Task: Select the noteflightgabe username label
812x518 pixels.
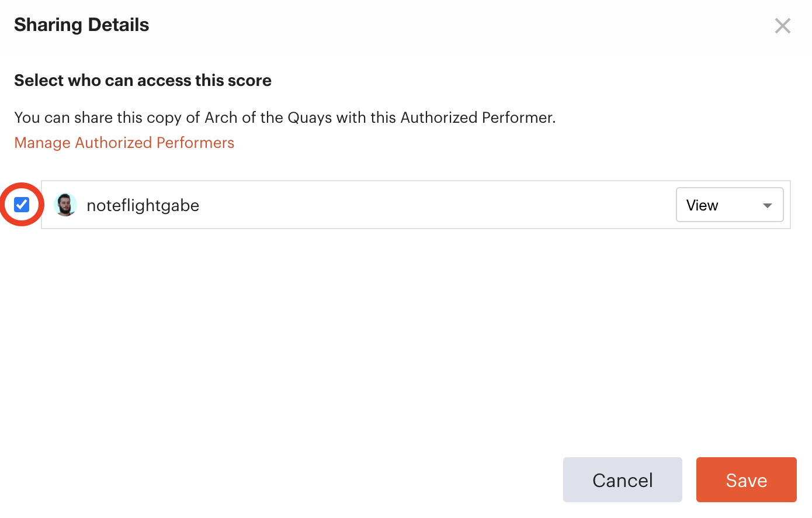Action: click(x=143, y=205)
